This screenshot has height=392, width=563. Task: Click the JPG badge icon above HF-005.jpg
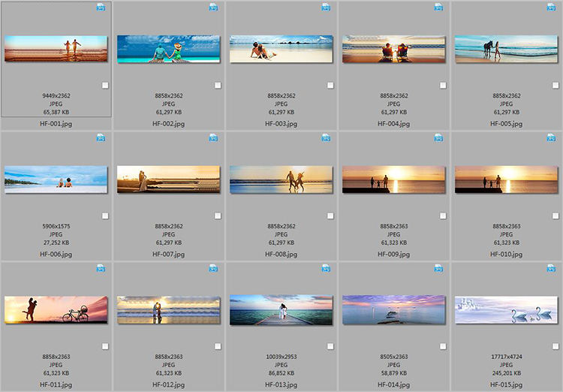[551, 7]
